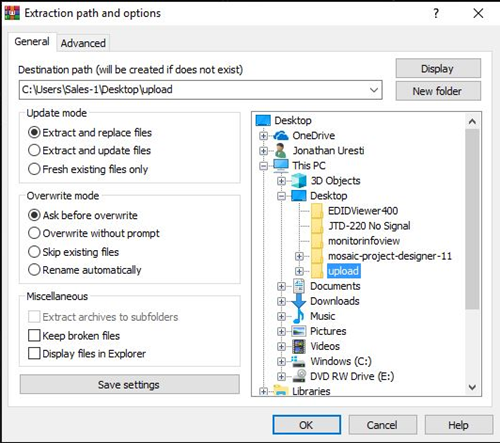Select the Videos filmstrip icon
Screen dimensions: 500x443
299,346
